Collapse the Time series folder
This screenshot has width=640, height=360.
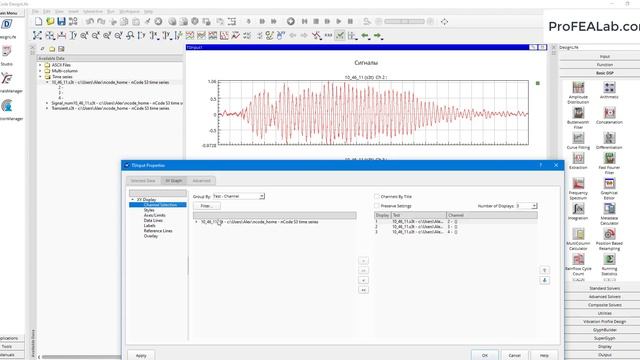[40, 76]
